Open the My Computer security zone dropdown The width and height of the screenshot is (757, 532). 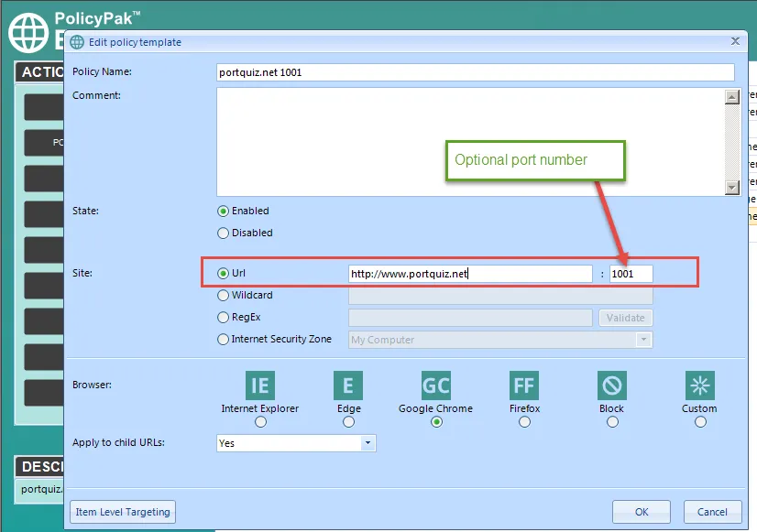point(500,340)
